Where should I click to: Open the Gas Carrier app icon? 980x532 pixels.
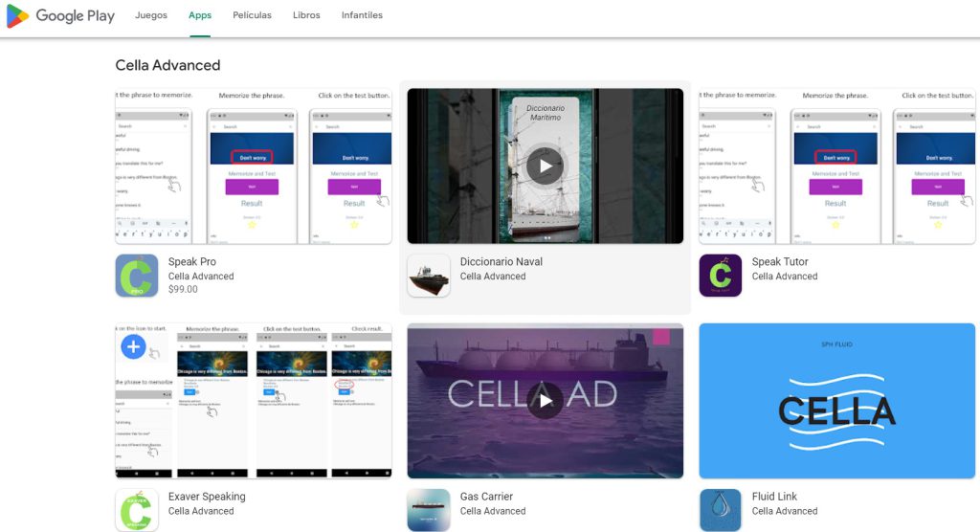coord(429,510)
